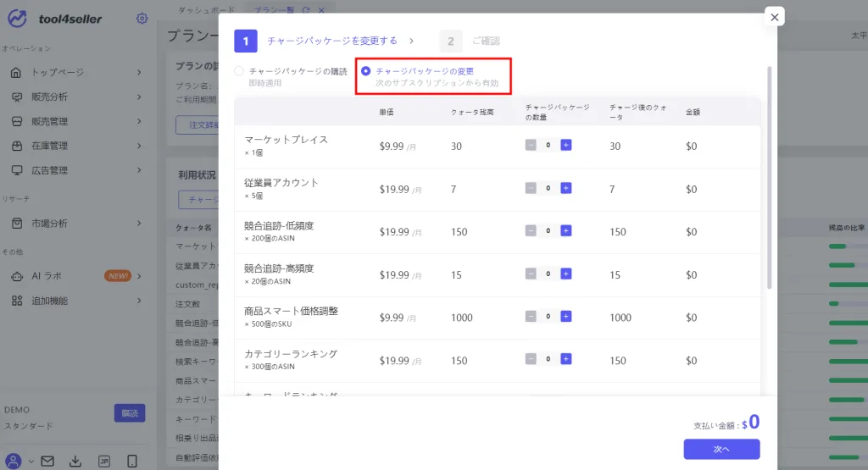Click the 販売分析 sidebar icon

coord(17,97)
